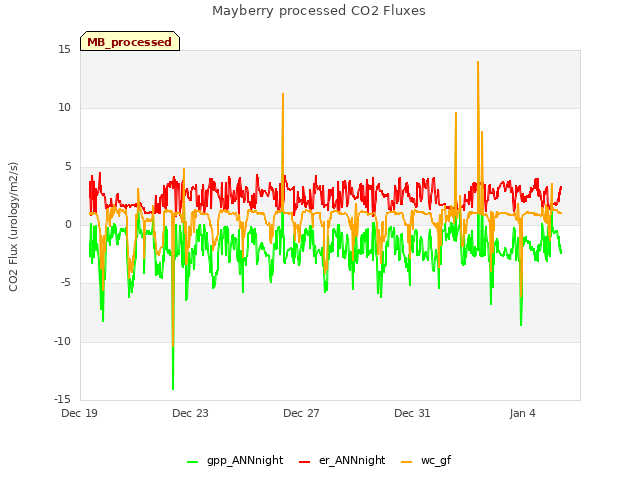640x480 pixels.
Task: Click the y-axis title CO2 Flux
Action: tap(13, 227)
